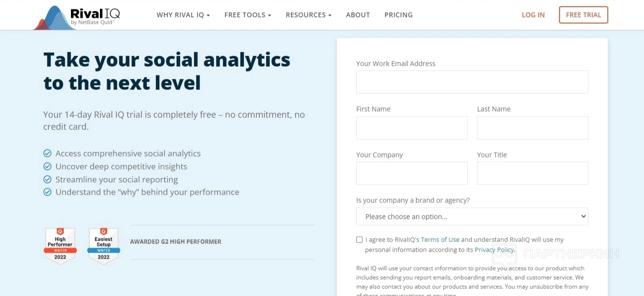This screenshot has height=296, width=644.
Task: Click the Rival IQ logo
Action: pos(77,16)
